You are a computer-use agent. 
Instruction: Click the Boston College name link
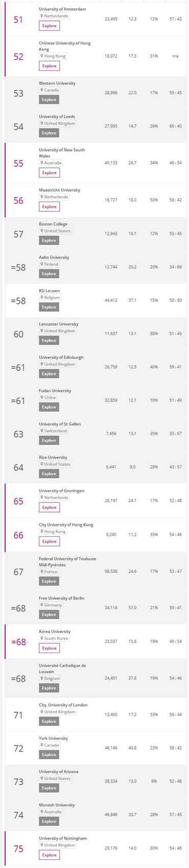pyautogui.click(x=53, y=224)
